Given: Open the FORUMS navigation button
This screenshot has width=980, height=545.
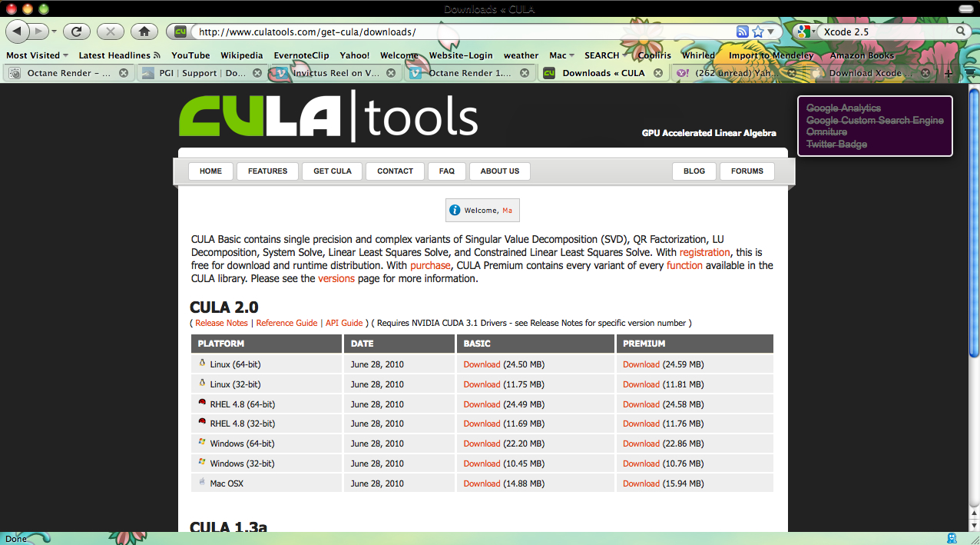Looking at the screenshot, I should point(747,171).
